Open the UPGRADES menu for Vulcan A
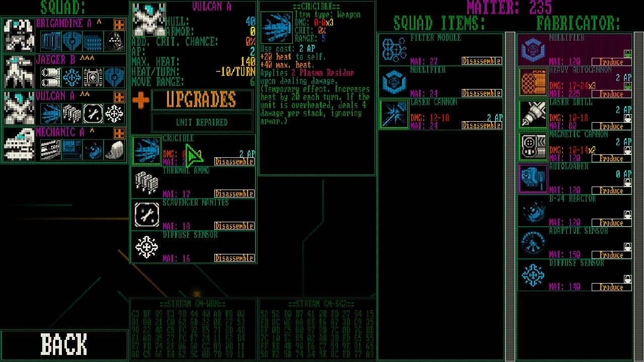644x362 pixels. point(202,100)
